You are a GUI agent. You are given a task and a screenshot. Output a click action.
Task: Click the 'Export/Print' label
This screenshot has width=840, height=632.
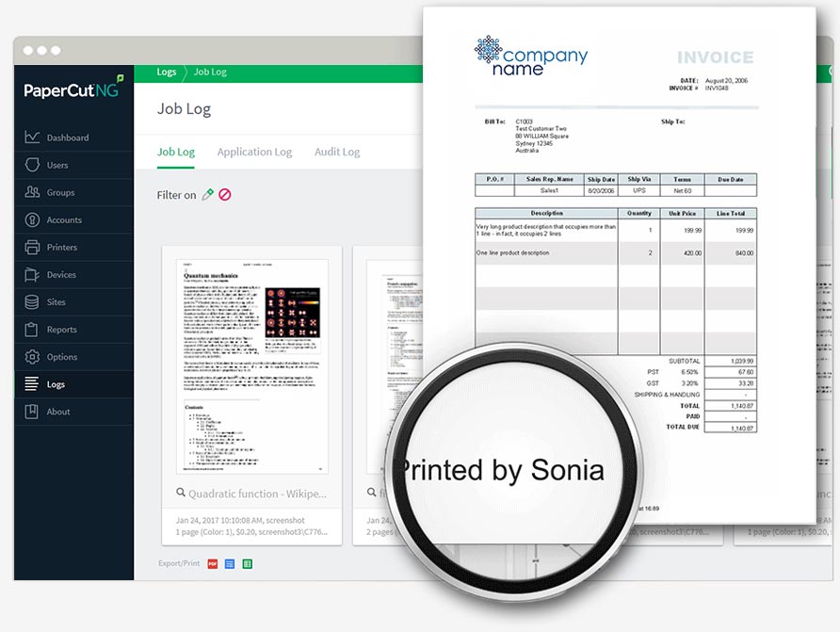pos(179,563)
